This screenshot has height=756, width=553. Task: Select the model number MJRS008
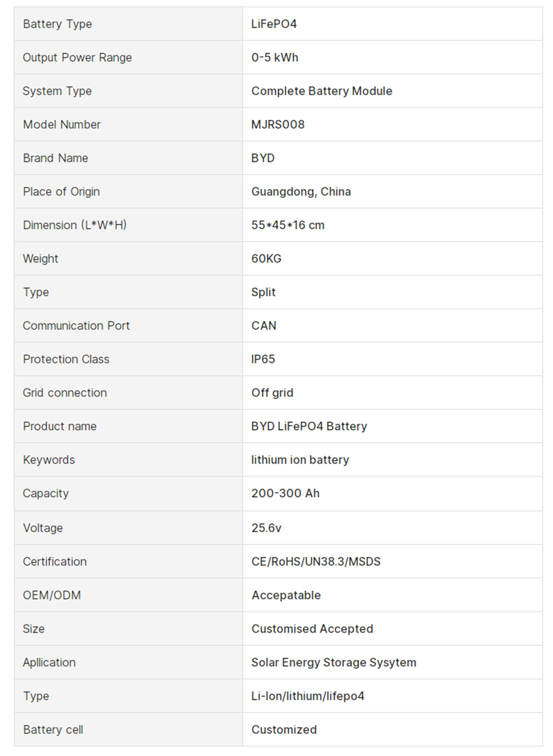click(x=278, y=124)
